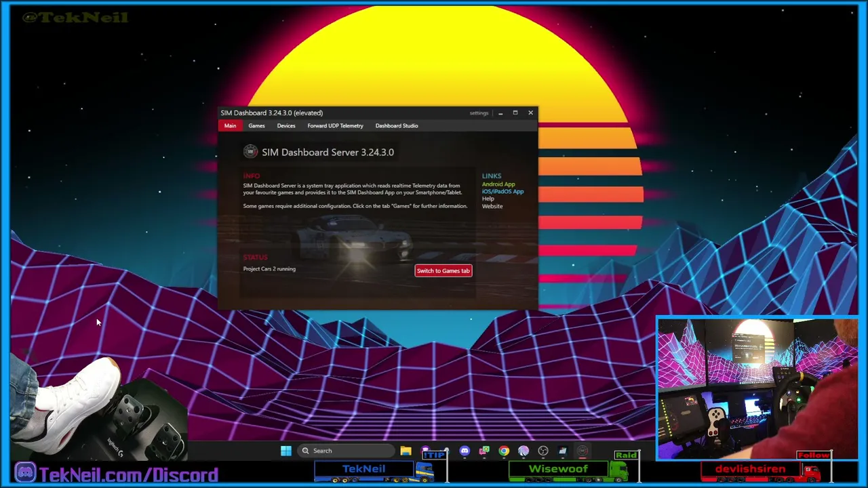Visit the Website link under Links
Image resolution: width=868 pixels, height=488 pixels.
point(492,206)
